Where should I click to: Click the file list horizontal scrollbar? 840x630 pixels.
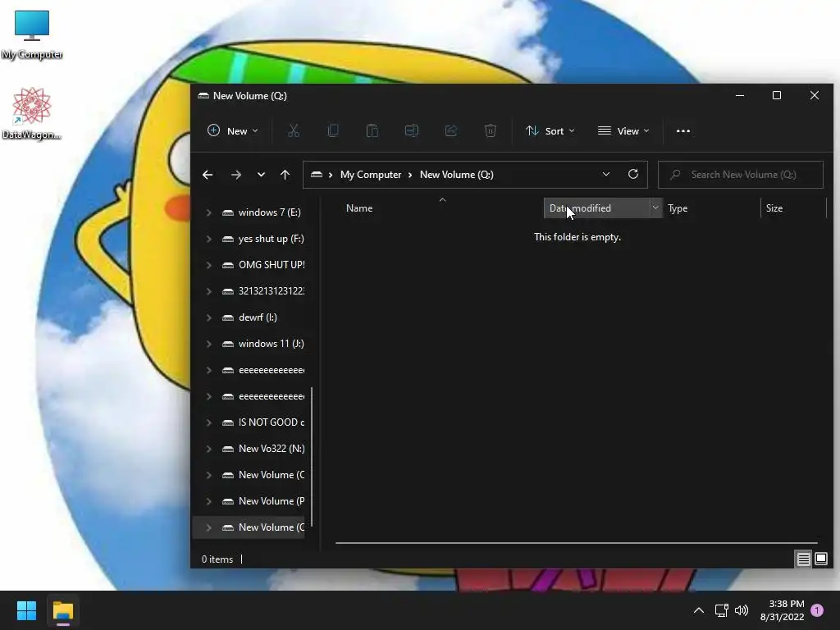(577, 543)
